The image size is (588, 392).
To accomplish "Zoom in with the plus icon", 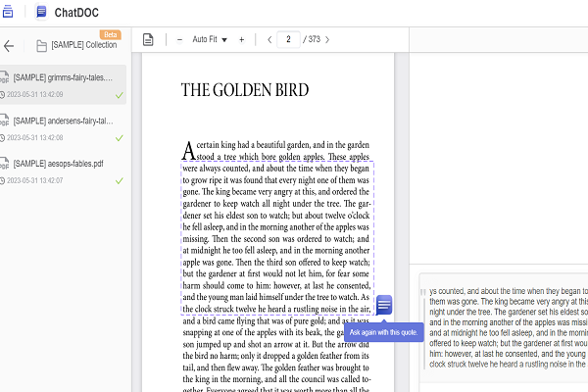I will pos(241,39).
